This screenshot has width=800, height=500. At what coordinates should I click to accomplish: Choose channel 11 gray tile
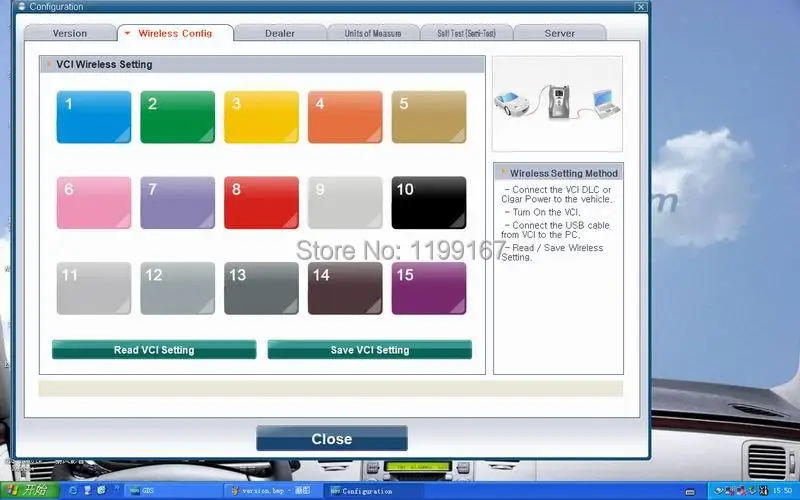(x=94, y=288)
